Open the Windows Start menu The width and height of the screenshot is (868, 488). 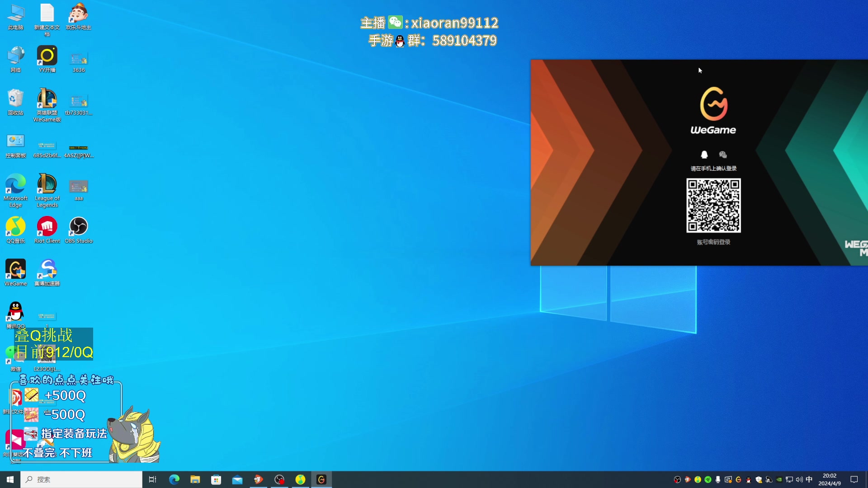click(10, 479)
